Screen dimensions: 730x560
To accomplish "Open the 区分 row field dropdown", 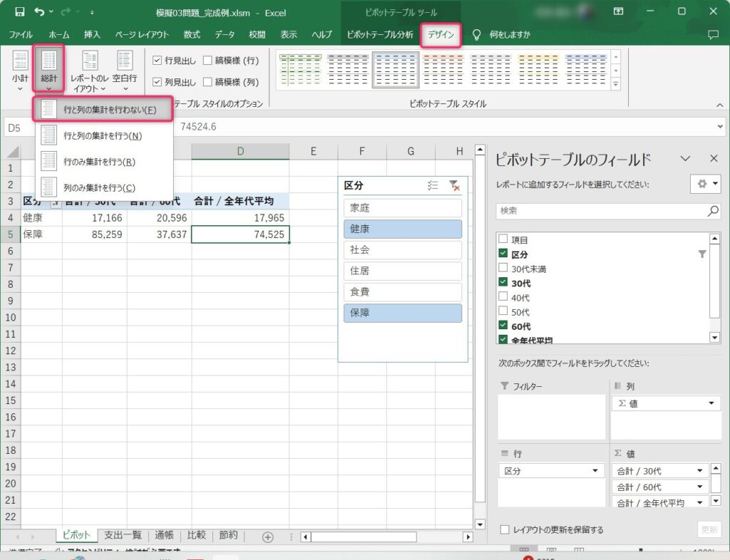I will coord(595,471).
